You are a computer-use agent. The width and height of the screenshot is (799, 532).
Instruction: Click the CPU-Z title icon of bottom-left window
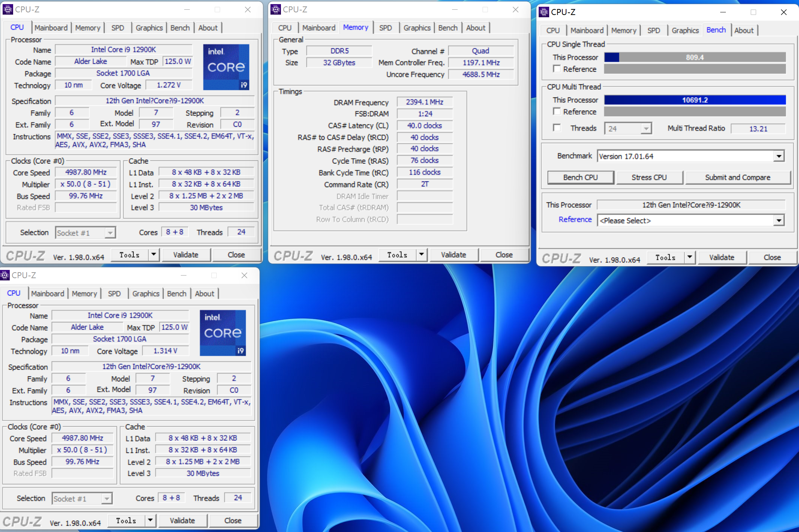point(5,275)
